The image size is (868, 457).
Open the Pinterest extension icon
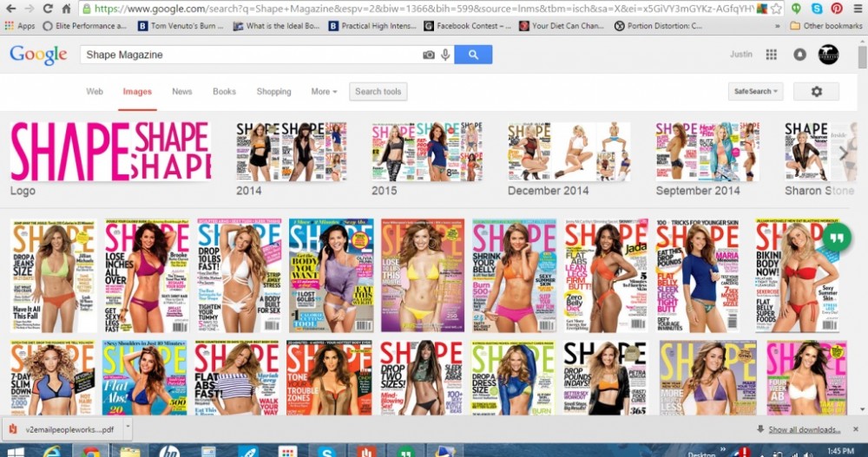point(837,9)
